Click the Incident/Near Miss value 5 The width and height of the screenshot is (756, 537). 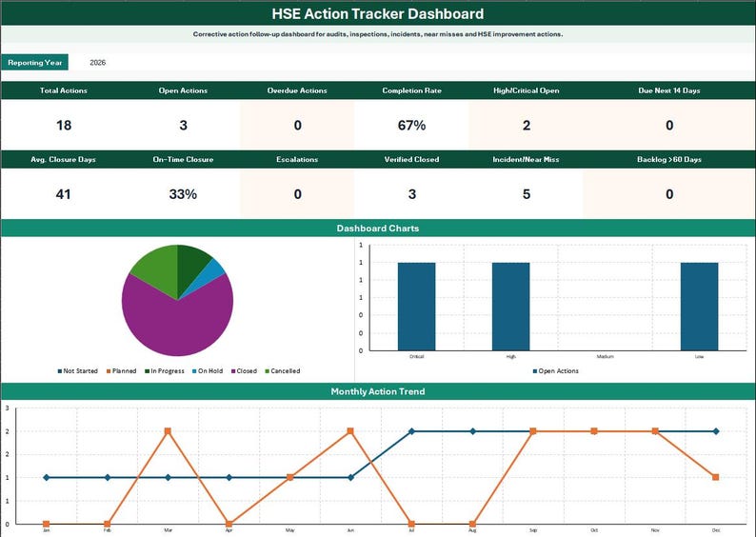tap(527, 194)
